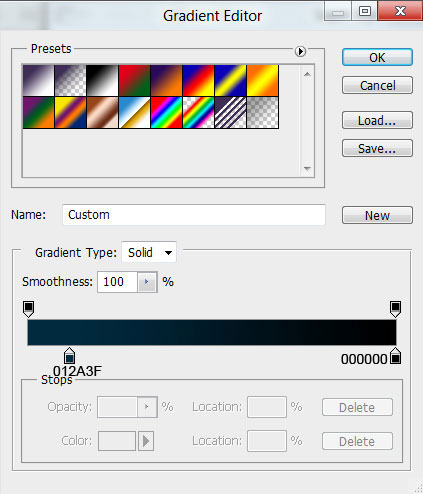Click the presets scrollbar up arrow

point(307,74)
